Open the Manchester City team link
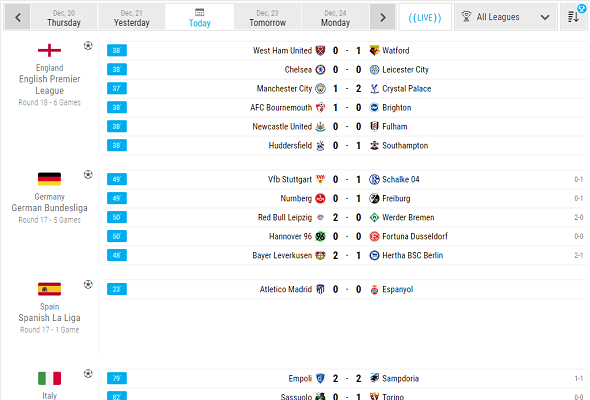590x400 pixels. [x=284, y=89]
